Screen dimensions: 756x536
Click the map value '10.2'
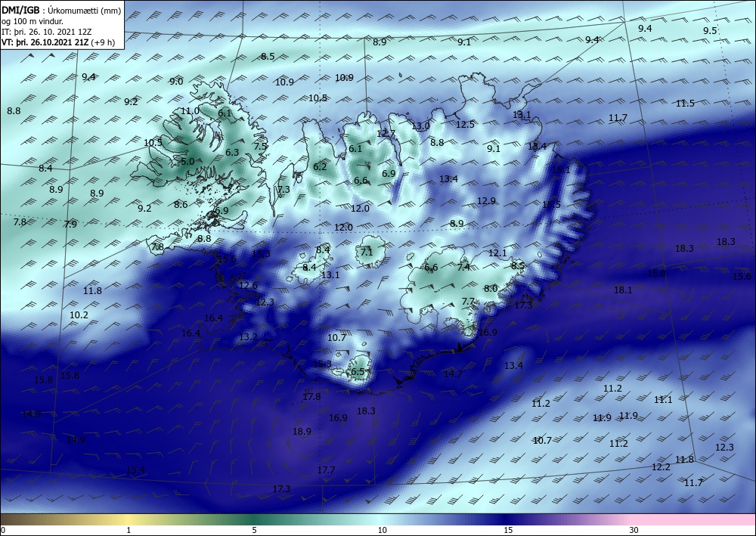pos(79,315)
